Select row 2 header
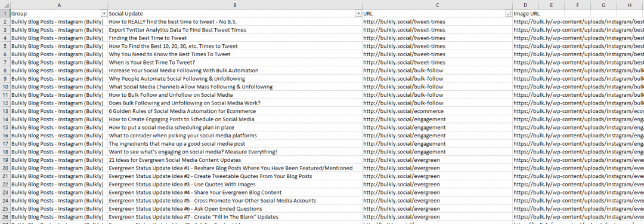 [x=5, y=22]
